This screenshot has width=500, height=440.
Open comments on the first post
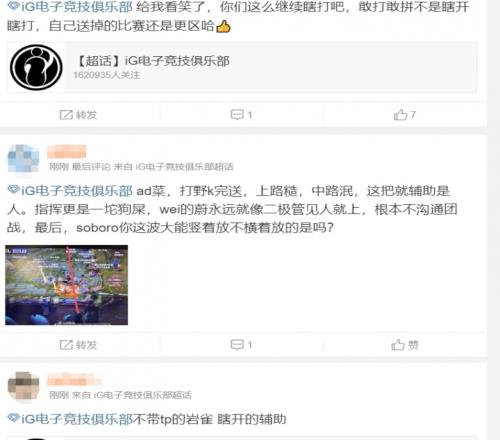pos(241,115)
